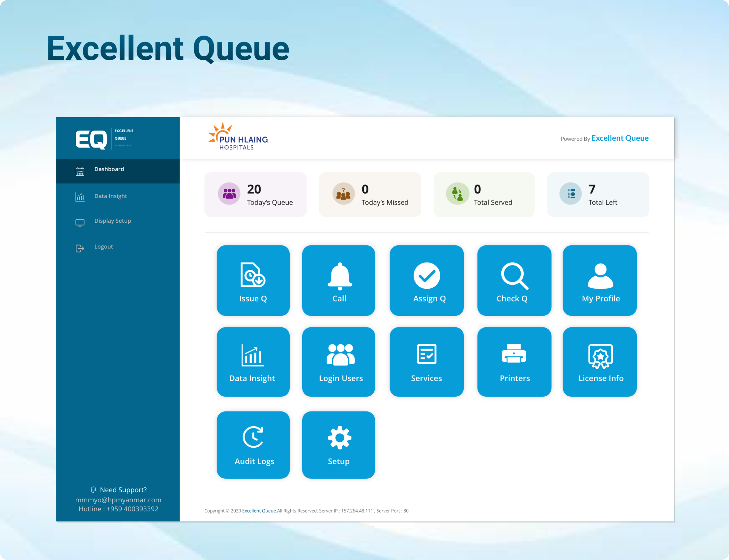Follow the Excellent Queue link in footer

coord(259,511)
